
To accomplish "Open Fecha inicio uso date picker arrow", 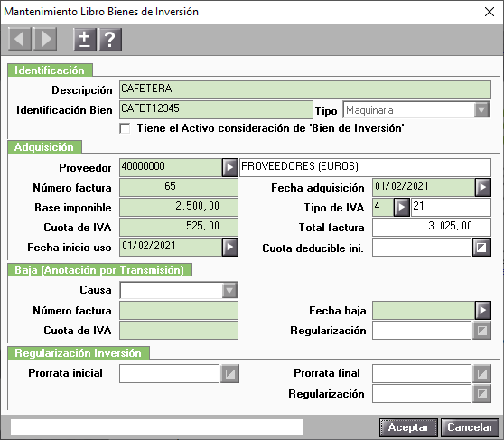I will (229, 247).
